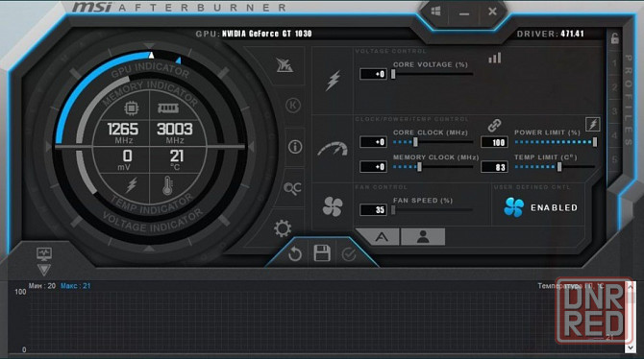Open the MSI dragon gaming app icon
Screen dimensions: 644x359
285,65
